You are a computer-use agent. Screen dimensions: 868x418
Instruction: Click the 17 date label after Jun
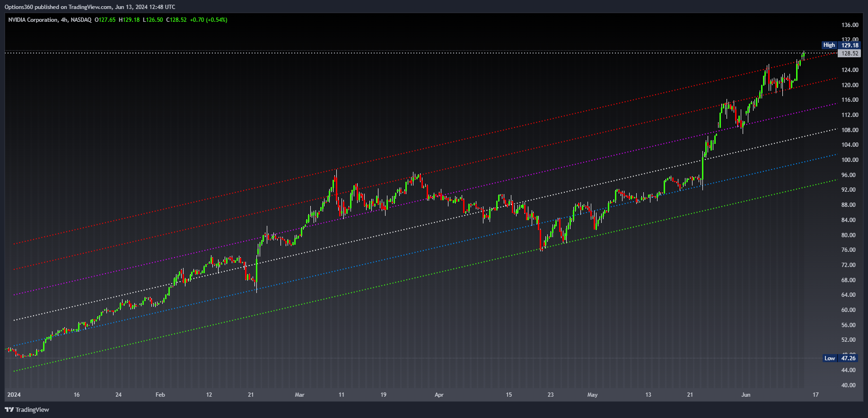pyautogui.click(x=815, y=395)
